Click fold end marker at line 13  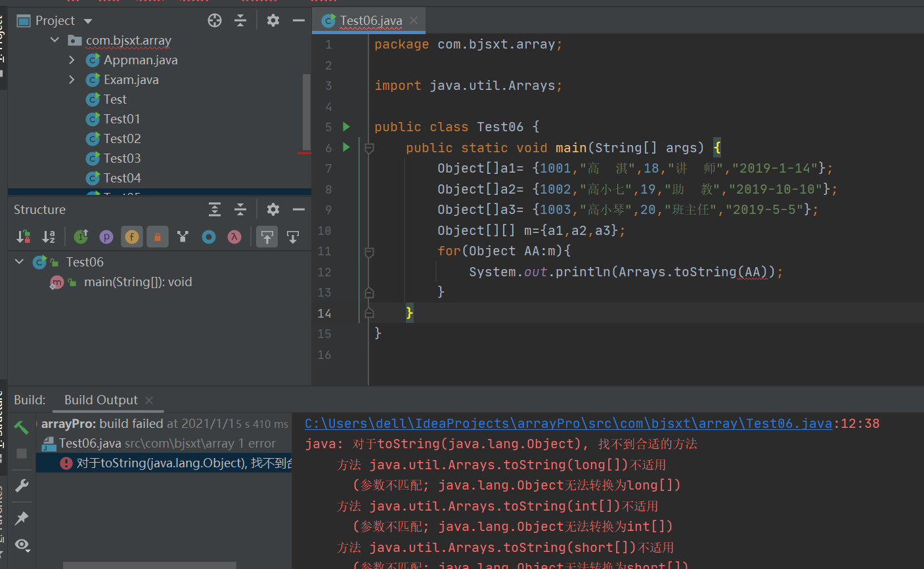(x=369, y=293)
